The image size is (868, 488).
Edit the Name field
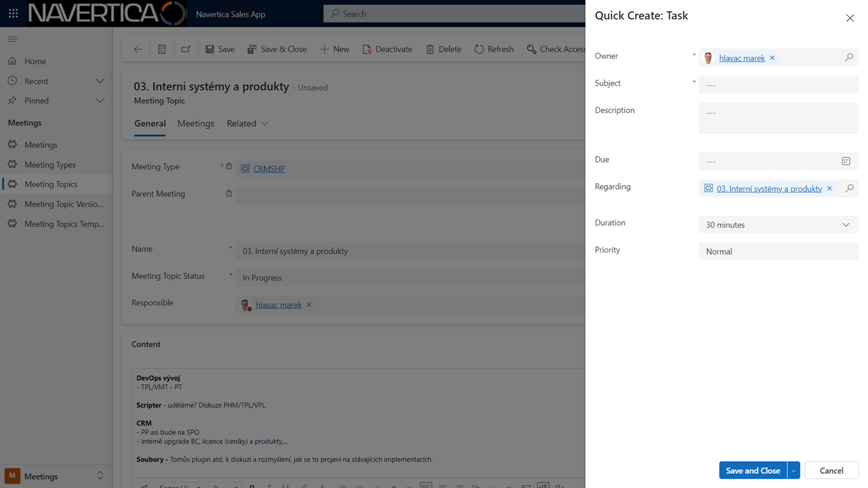click(x=410, y=251)
